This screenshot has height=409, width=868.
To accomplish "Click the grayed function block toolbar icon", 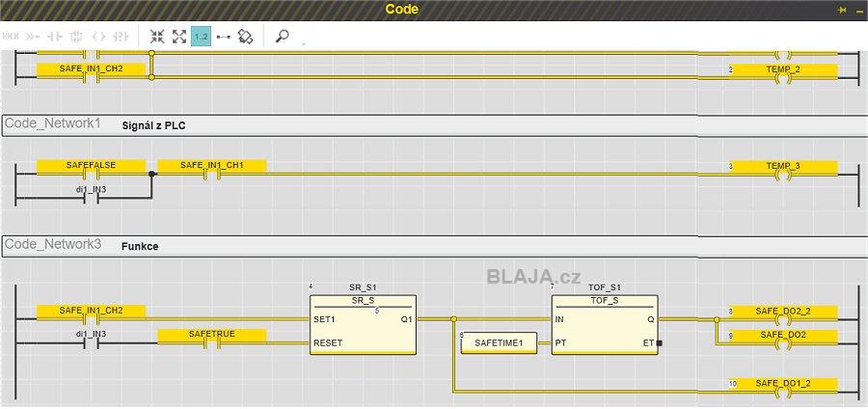I will [76, 37].
